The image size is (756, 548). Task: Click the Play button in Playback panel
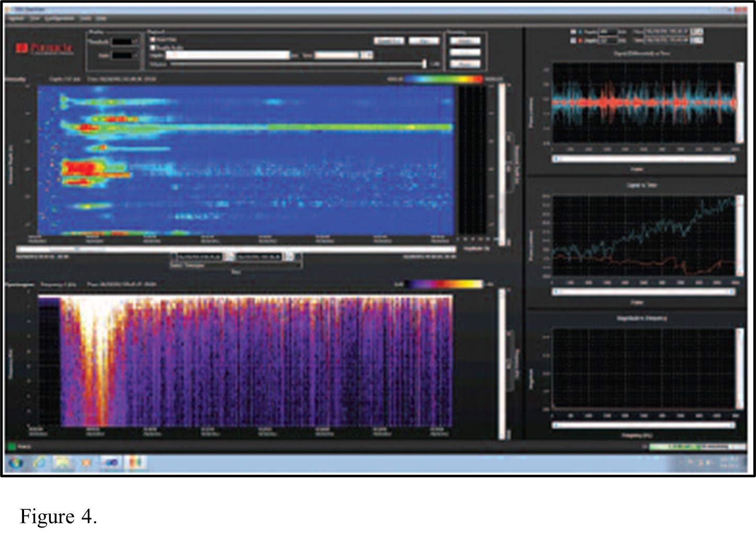(423, 41)
